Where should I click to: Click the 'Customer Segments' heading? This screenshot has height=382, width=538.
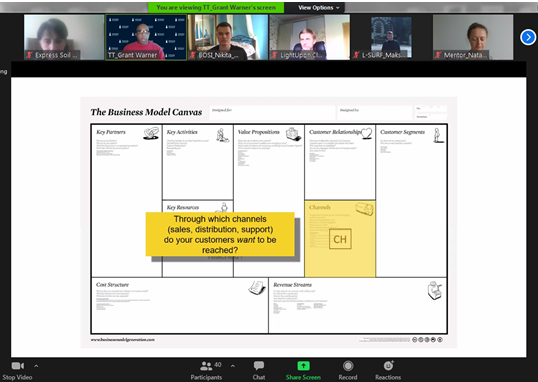(402, 132)
